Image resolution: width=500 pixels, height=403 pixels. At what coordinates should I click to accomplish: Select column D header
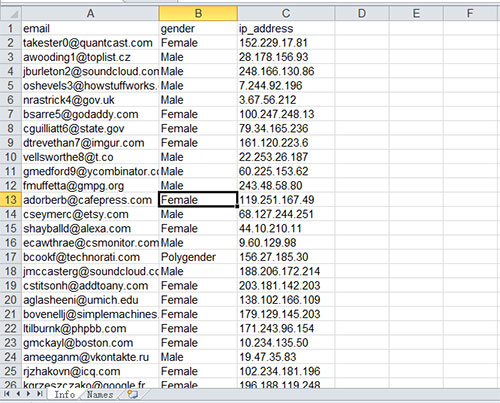[362, 13]
